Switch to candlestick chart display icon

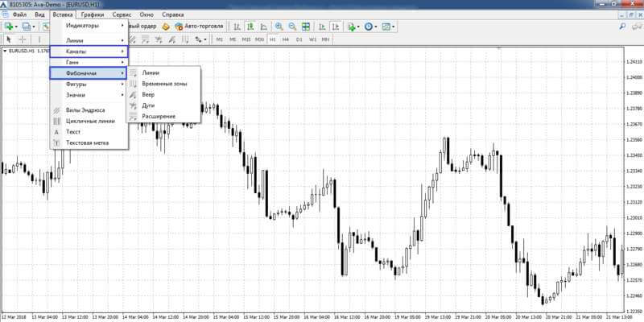[250, 27]
